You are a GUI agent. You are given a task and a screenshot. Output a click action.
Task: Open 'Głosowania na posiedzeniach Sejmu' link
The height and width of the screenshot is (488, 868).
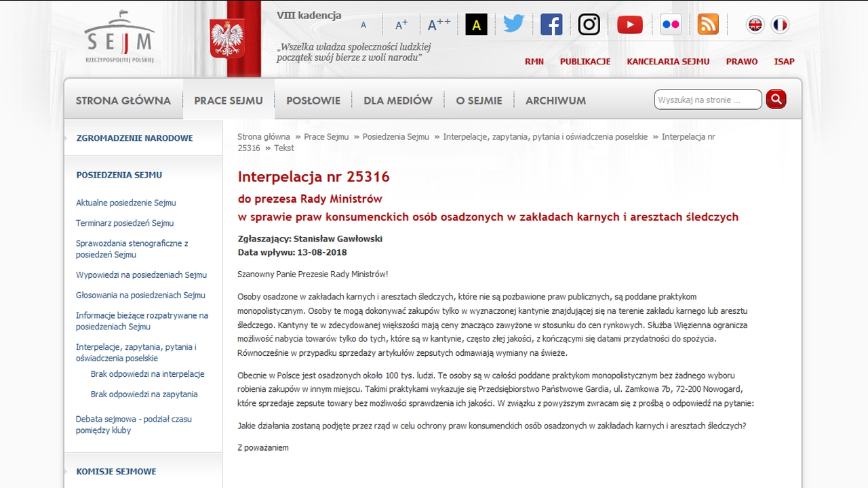point(140,296)
